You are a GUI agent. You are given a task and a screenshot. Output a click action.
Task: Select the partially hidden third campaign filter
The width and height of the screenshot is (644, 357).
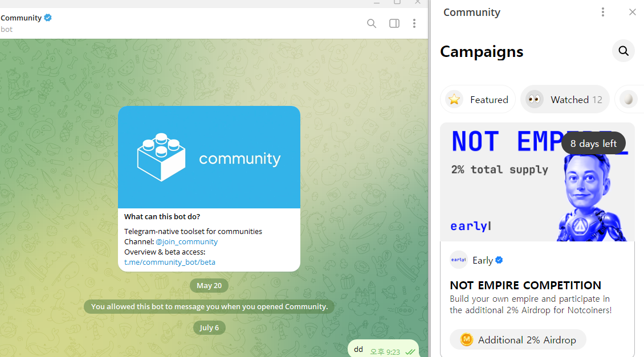tap(629, 99)
